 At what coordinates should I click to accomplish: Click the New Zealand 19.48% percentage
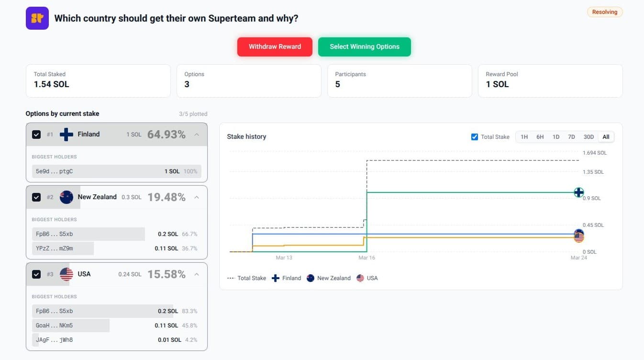[x=167, y=197]
